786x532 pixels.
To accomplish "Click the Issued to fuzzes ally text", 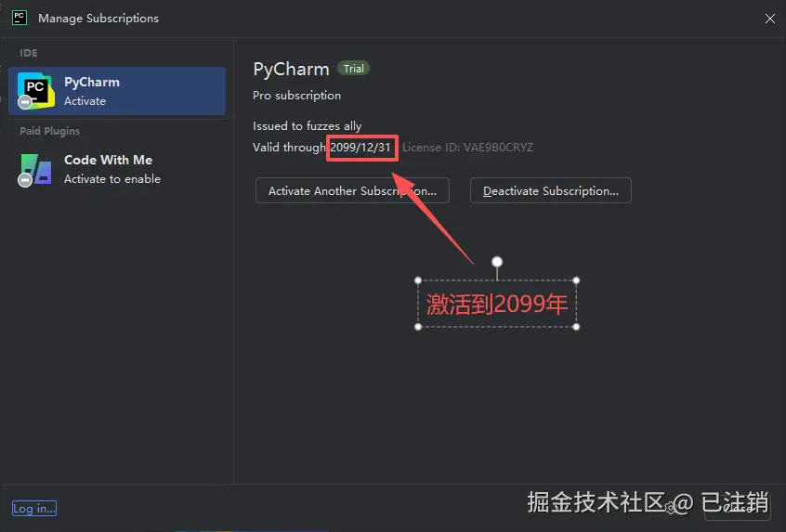I will 307,125.
